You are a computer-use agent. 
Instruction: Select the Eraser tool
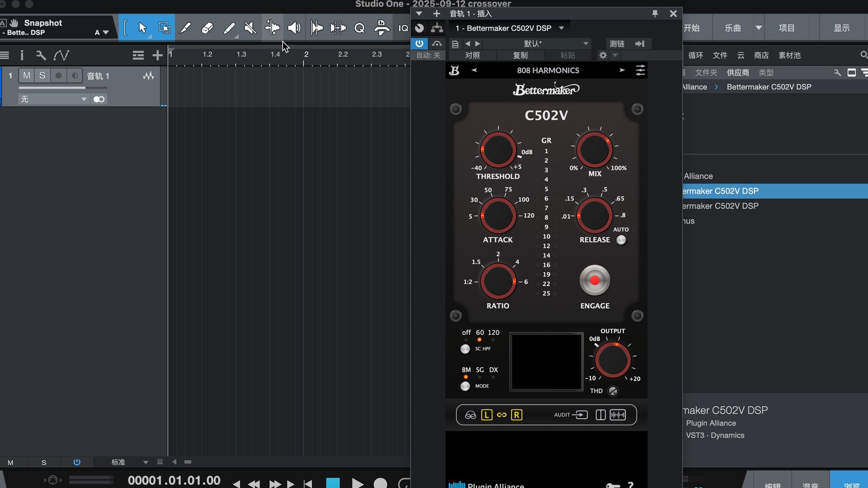(x=207, y=28)
